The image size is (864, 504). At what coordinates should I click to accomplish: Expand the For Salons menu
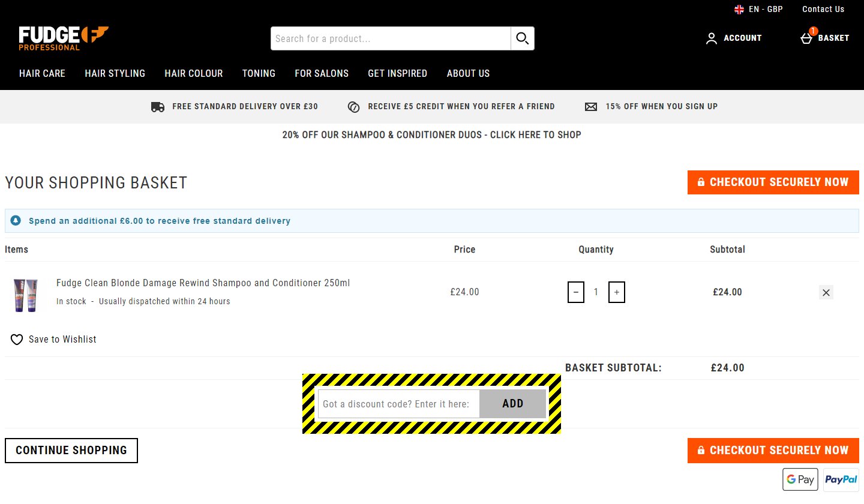[x=321, y=73]
